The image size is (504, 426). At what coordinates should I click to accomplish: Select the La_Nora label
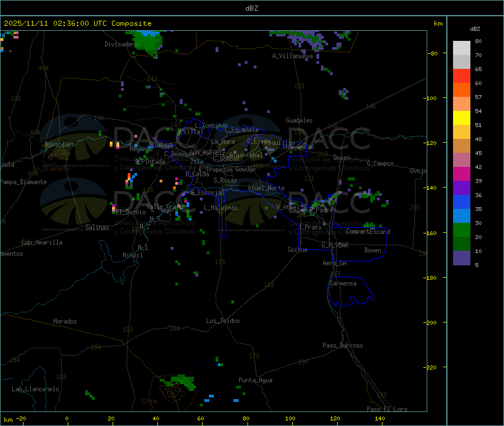pos(223,142)
